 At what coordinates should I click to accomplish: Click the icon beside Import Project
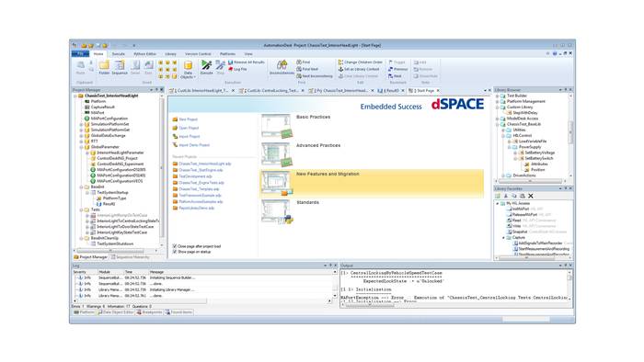(x=175, y=137)
